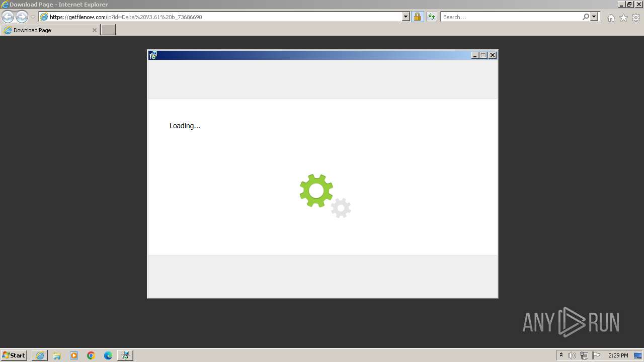Click the IE logo in title bar
This screenshot has height=362, width=644.
tap(5, 5)
